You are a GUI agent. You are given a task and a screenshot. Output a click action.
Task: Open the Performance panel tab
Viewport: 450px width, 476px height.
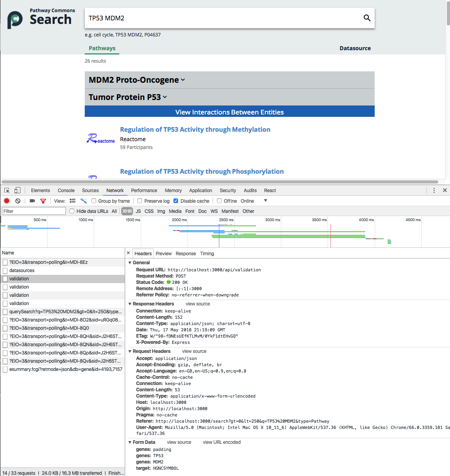click(x=144, y=191)
